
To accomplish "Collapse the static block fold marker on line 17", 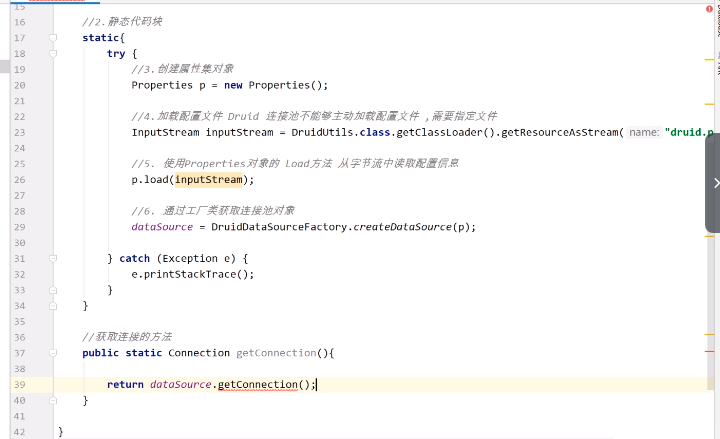I will pyautogui.click(x=53, y=38).
